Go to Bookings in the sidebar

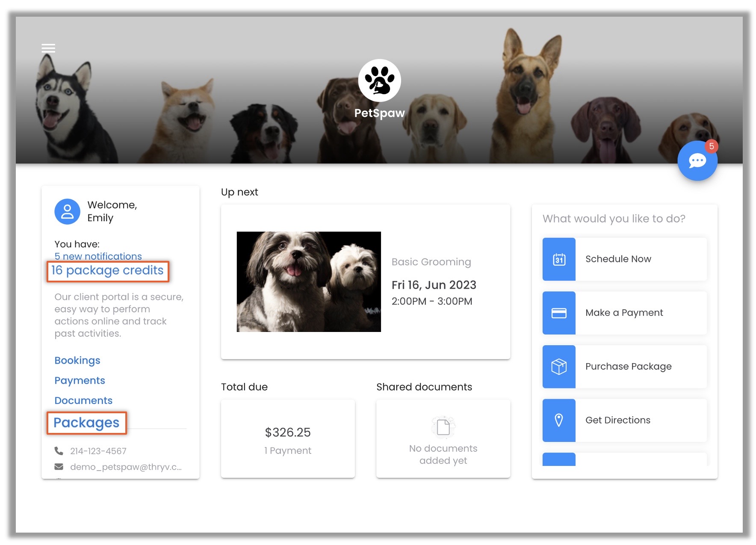click(77, 361)
